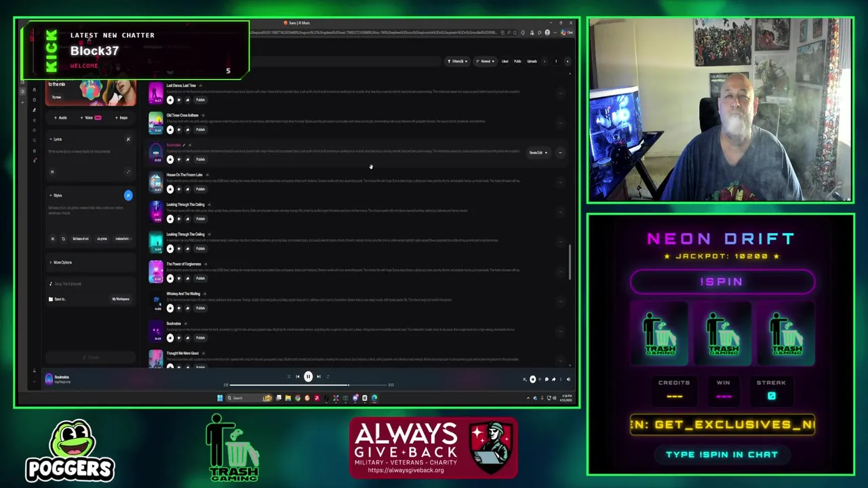868x488 pixels.
Task: Open File Explorer from the taskbar
Action: pos(288,398)
